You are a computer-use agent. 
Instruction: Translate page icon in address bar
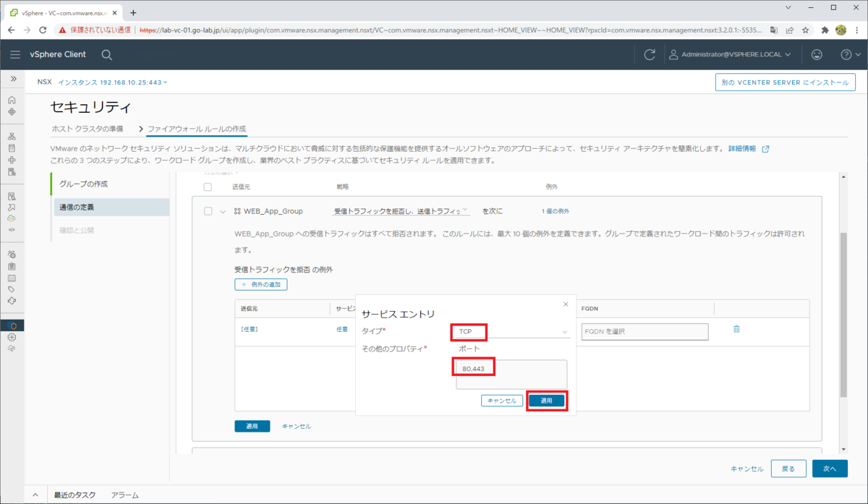coord(774,30)
